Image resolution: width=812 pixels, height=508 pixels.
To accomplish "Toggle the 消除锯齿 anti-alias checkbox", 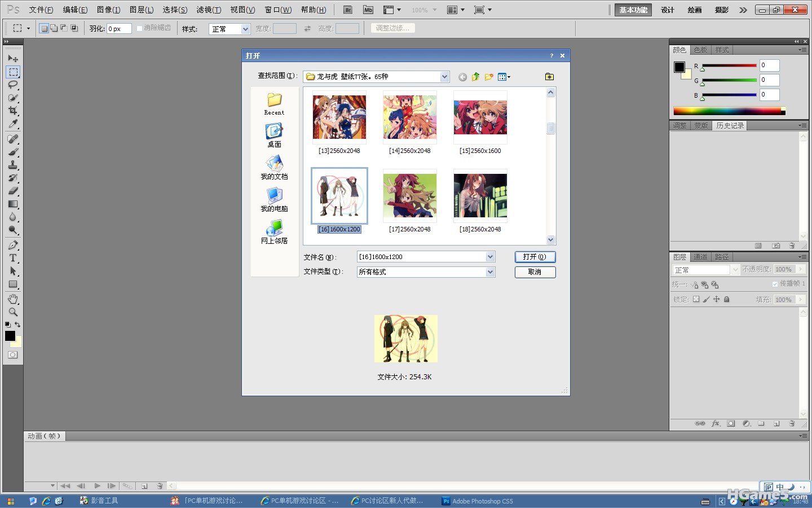I will pos(139,28).
